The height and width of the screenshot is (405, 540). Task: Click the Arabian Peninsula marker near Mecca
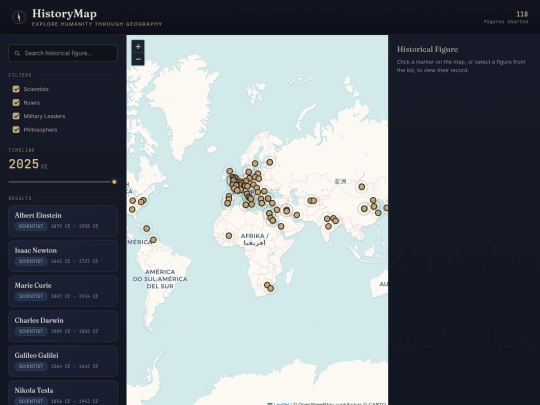point(281,226)
